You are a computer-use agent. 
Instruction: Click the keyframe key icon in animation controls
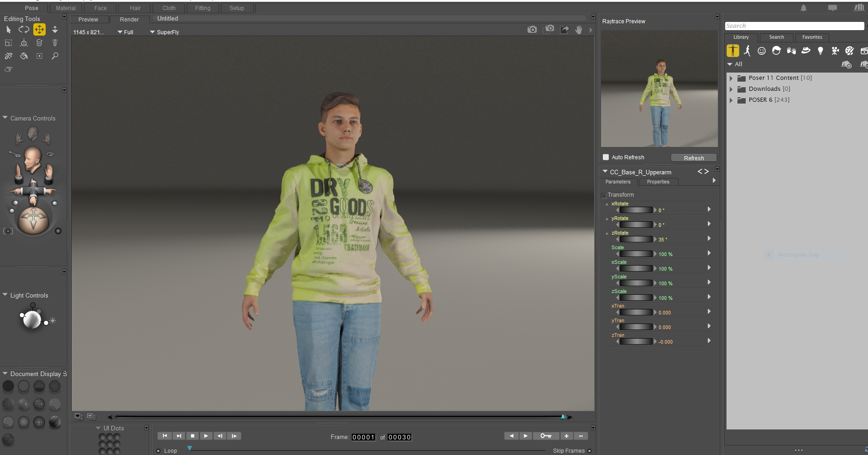(546, 436)
